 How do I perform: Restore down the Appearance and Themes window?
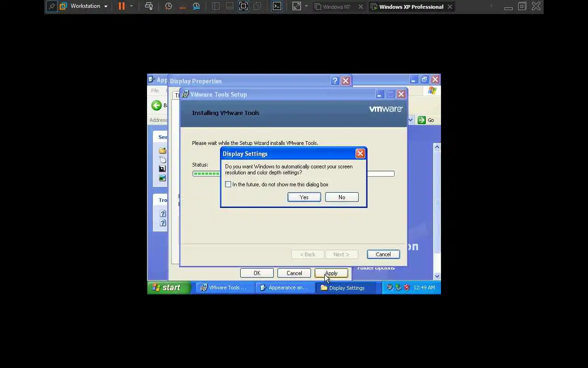pos(424,80)
